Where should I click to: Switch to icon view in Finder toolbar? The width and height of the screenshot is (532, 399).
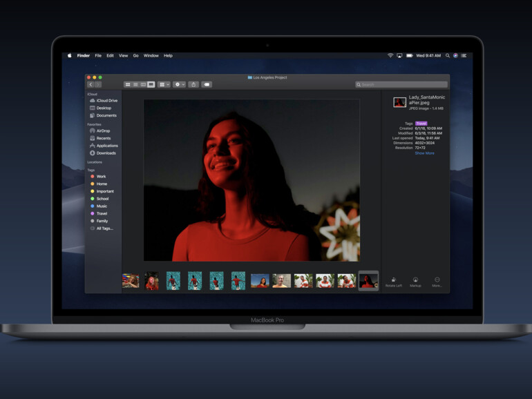128,84
